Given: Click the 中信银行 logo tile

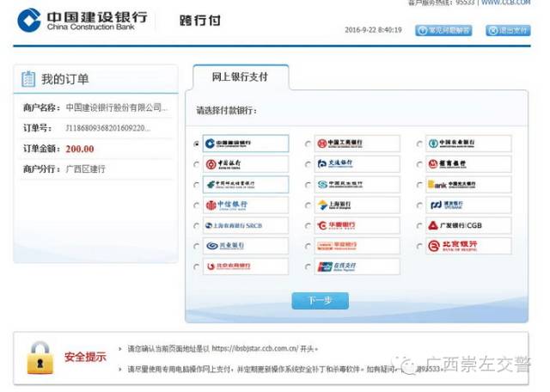Looking at the screenshot, I should tap(246, 205).
